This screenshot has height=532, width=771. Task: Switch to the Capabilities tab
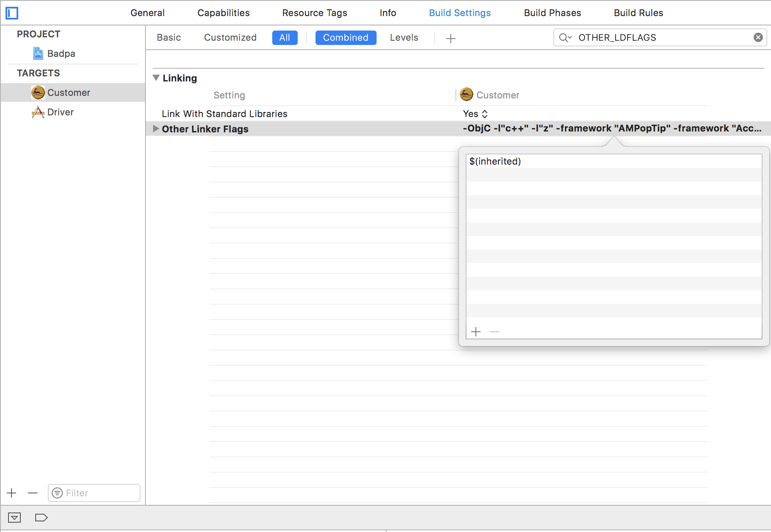point(223,13)
